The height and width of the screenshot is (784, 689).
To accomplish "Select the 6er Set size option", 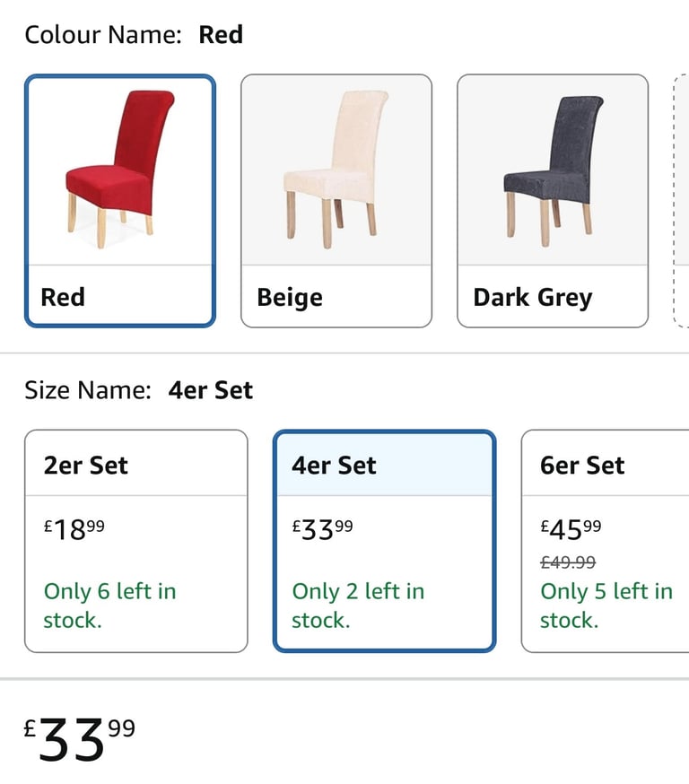I will [605, 541].
